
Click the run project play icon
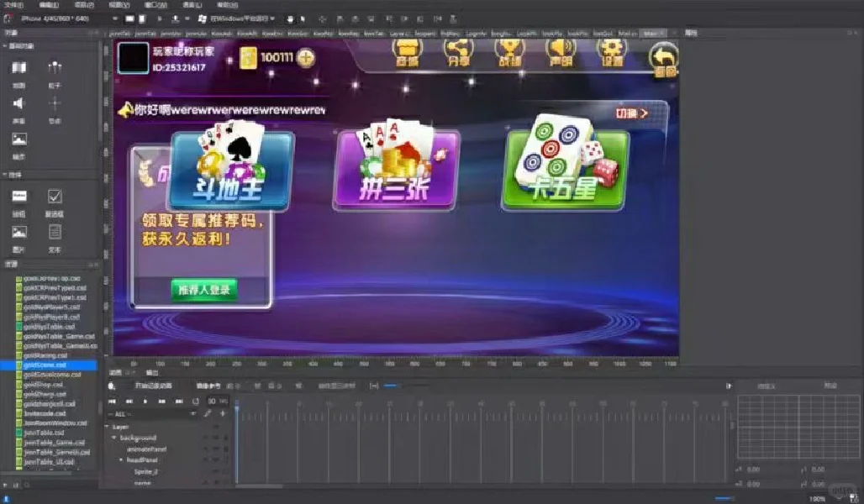coord(160,18)
